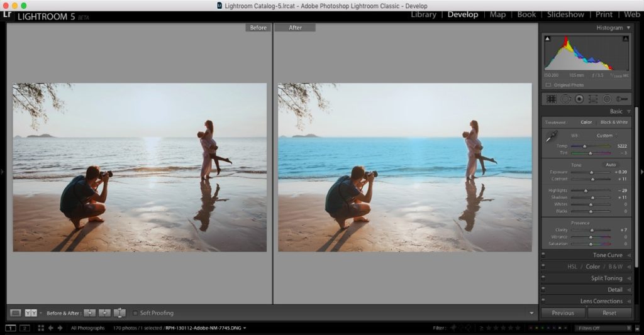
Task: Open the Print module
Action: pos(604,14)
